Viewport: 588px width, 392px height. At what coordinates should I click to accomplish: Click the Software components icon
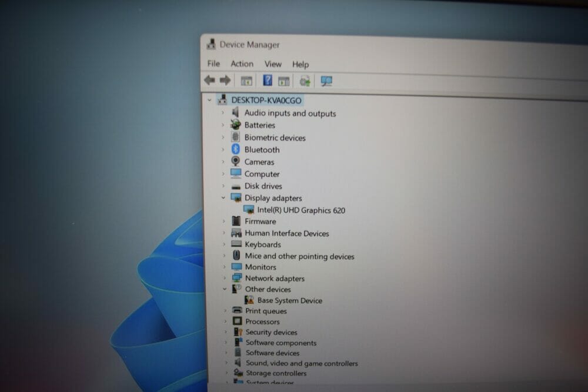pos(238,342)
